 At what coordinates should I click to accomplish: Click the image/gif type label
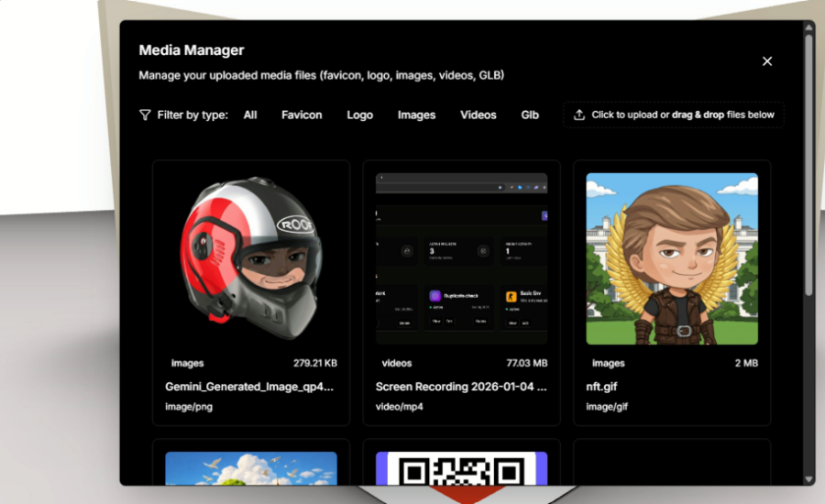click(x=607, y=407)
